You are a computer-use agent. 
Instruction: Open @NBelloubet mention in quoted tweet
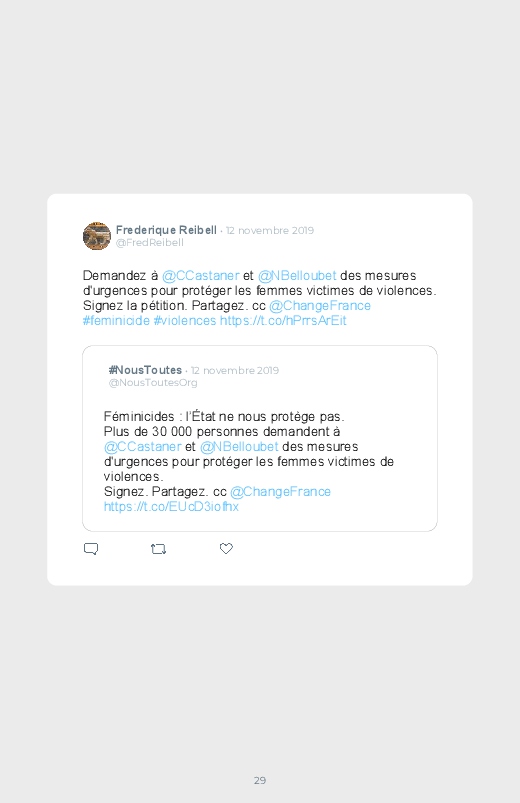point(239,447)
